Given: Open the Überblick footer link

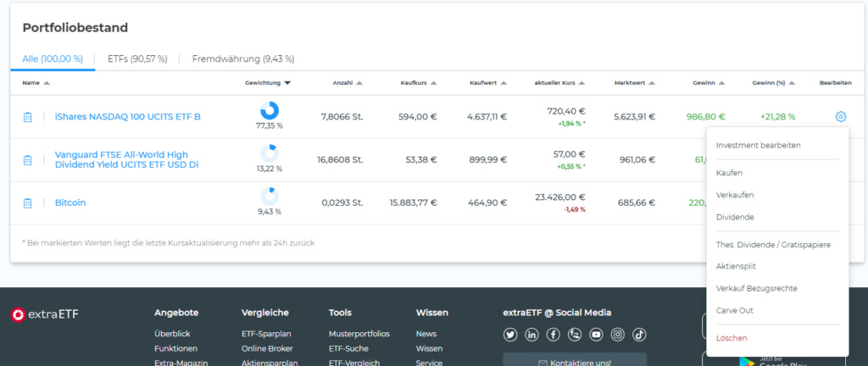Looking at the screenshot, I should [x=172, y=334].
